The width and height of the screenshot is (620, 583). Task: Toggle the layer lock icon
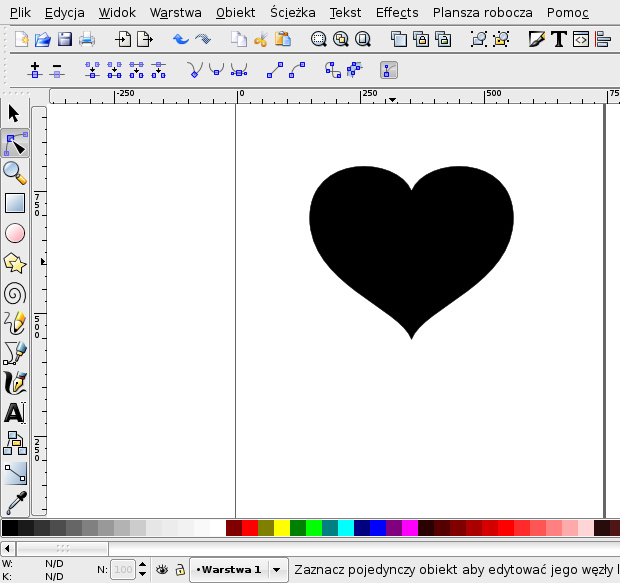180,569
